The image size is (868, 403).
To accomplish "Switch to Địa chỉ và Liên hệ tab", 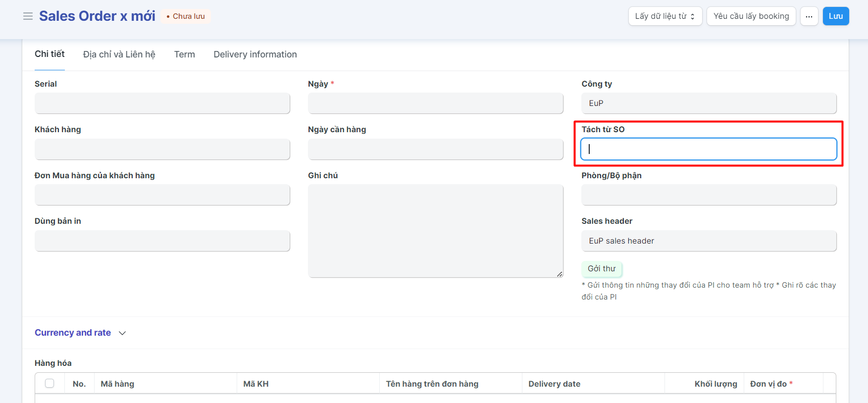I will [119, 54].
